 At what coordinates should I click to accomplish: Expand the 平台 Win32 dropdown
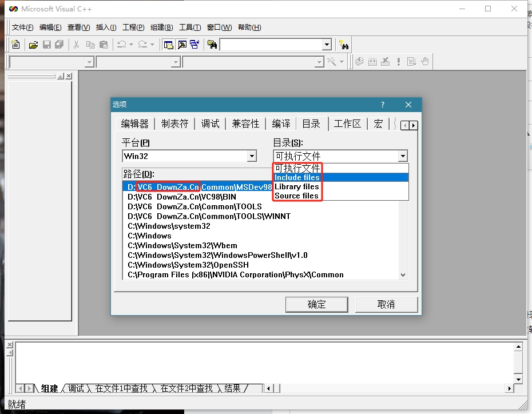(252, 156)
